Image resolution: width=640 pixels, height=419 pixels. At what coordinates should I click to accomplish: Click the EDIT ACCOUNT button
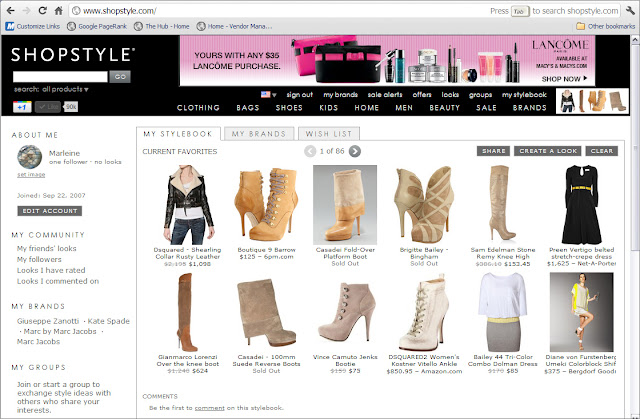point(49,211)
